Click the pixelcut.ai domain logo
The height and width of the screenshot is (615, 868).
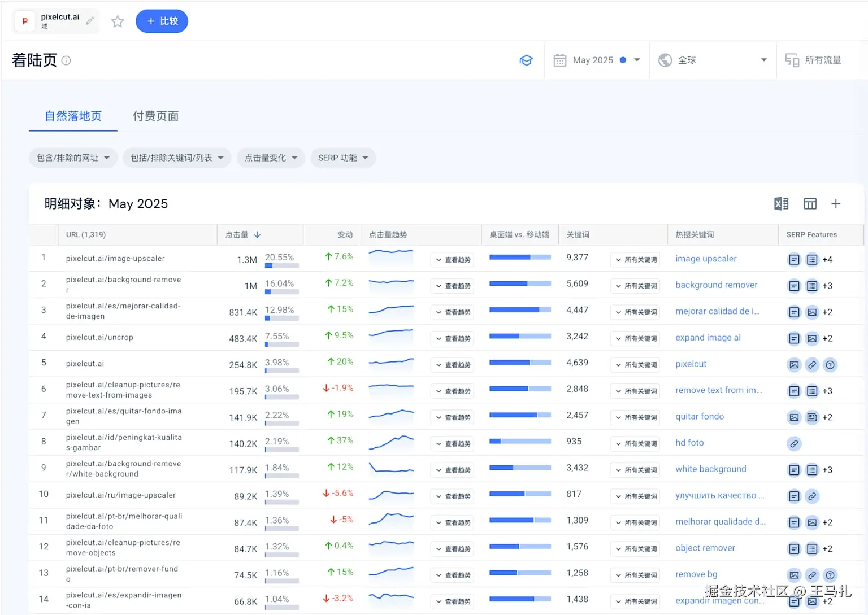[25, 21]
